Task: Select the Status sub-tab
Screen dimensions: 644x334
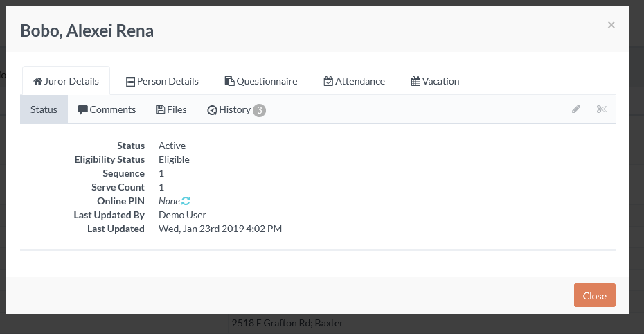Action: click(x=44, y=109)
